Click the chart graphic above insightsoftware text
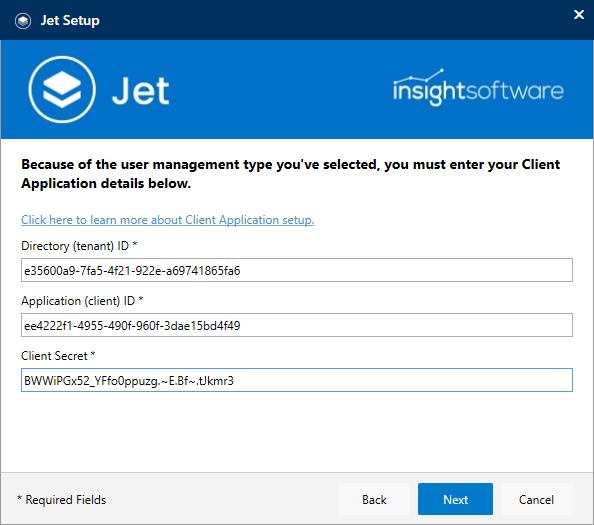Image resolution: width=594 pixels, height=525 pixels. [419, 76]
